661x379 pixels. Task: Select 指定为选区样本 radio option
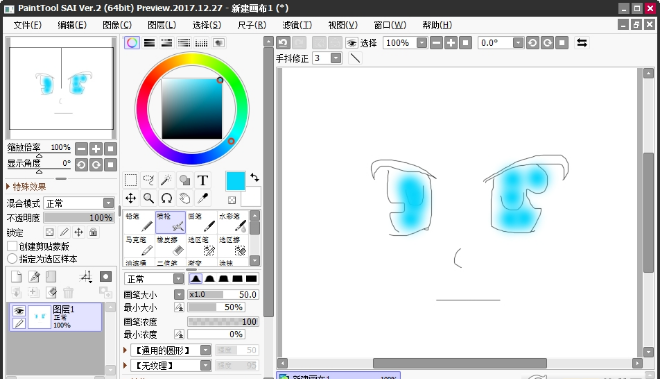(12, 258)
